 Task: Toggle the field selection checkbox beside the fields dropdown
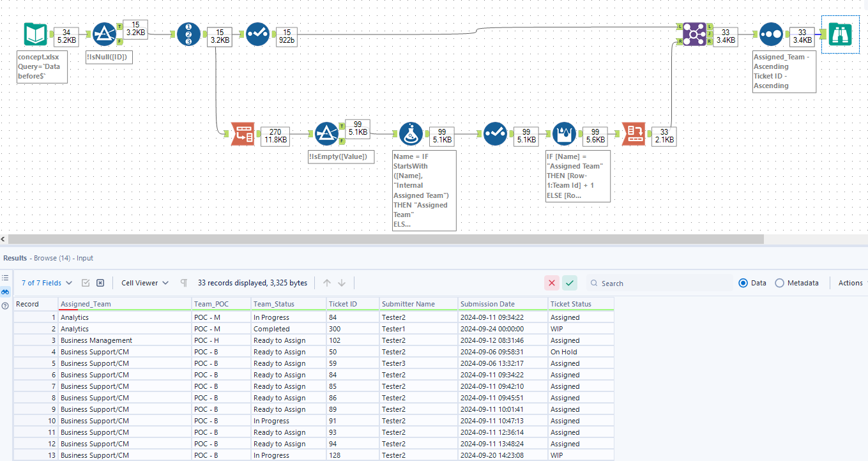coord(86,283)
